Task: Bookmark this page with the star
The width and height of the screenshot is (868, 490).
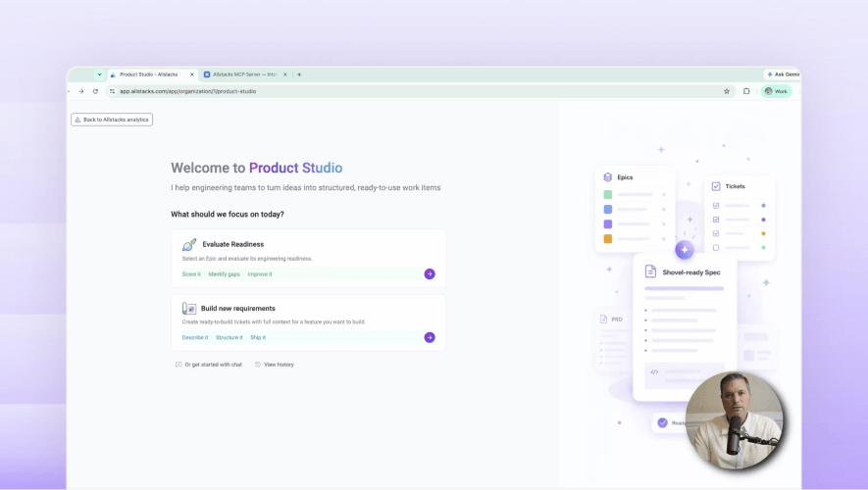Action: 727,91
